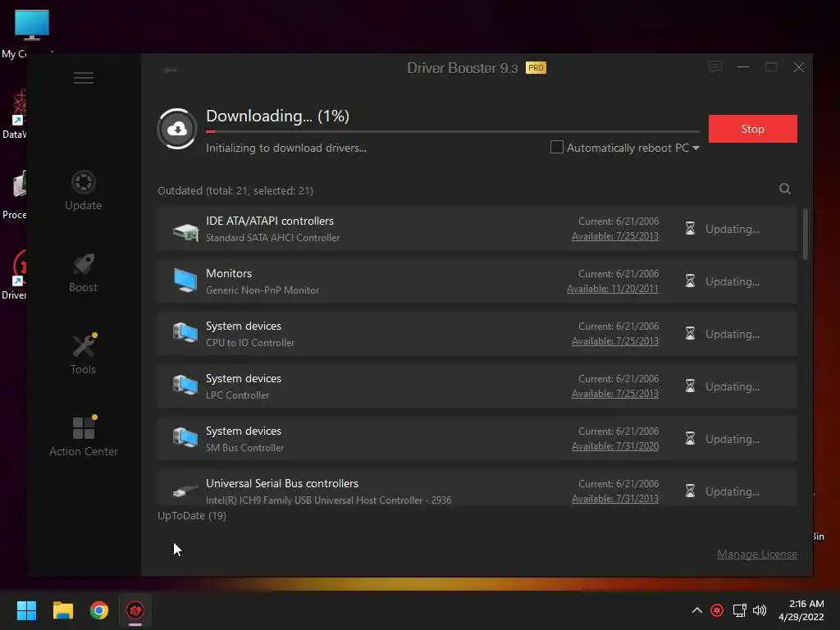This screenshot has height=630, width=840.
Task: Select the Generic Non-PnP Monitor text
Action: [262, 290]
